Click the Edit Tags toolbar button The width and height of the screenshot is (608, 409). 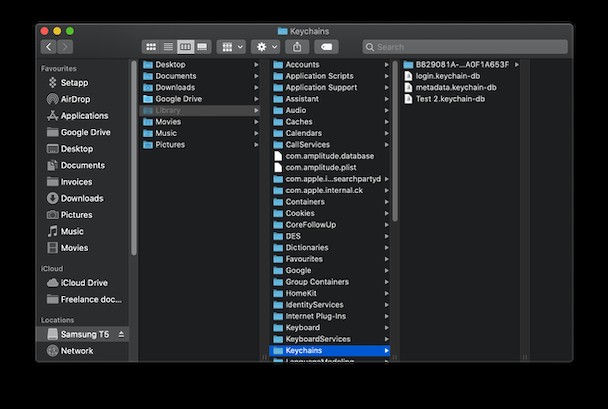[x=325, y=47]
